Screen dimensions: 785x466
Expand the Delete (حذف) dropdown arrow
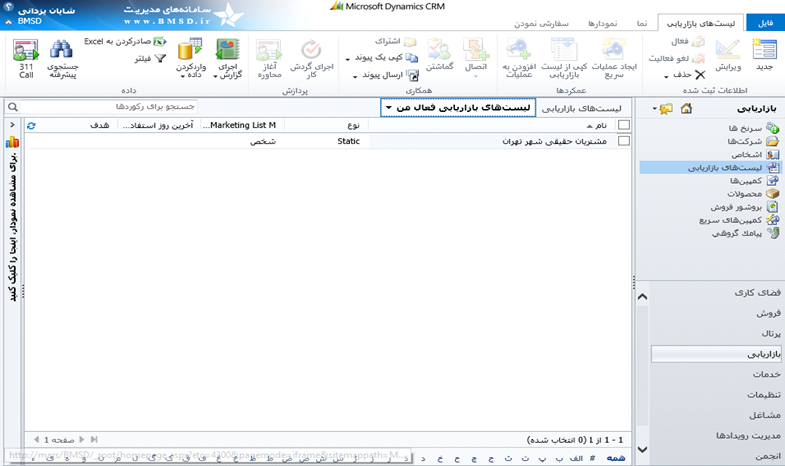pyautogui.click(x=666, y=77)
